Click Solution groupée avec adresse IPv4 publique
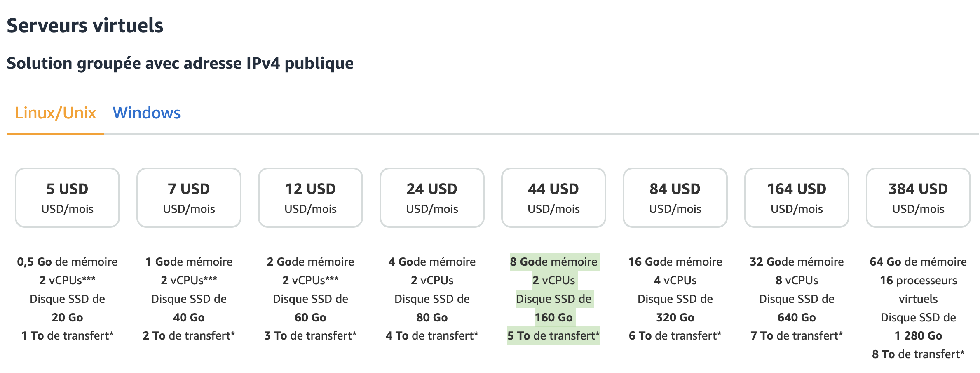 pyautogui.click(x=180, y=63)
